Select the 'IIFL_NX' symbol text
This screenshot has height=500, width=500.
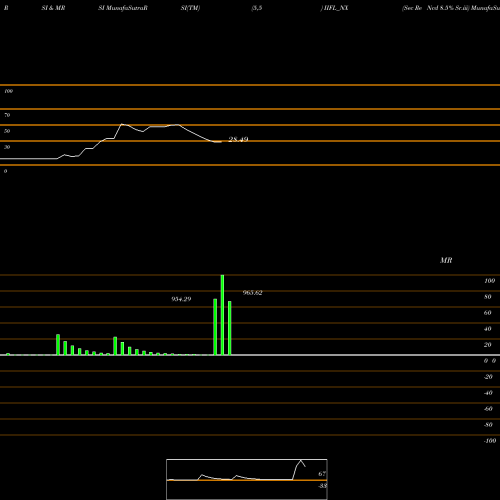point(336,8)
